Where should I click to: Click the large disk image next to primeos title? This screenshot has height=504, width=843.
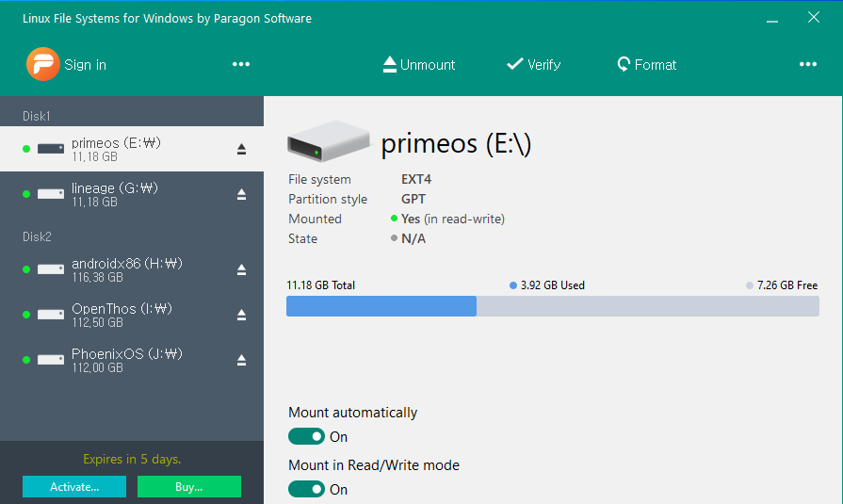[329, 141]
